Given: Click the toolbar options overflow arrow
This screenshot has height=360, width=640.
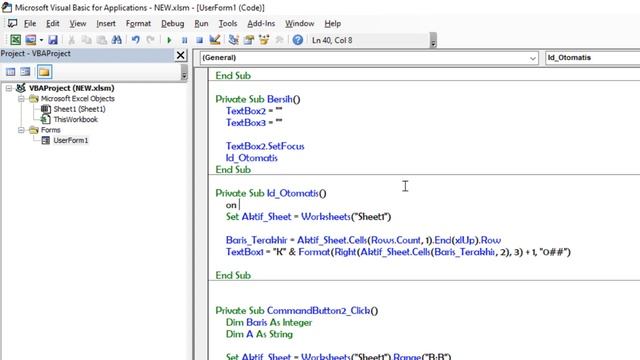Looking at the screenshot, I should (x=433, y=41).
